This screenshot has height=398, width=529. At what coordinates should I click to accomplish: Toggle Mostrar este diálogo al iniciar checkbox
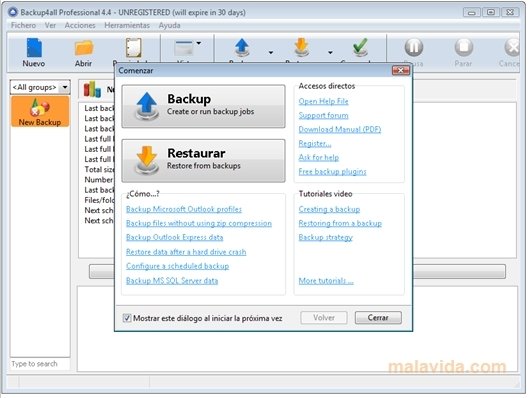127,318
